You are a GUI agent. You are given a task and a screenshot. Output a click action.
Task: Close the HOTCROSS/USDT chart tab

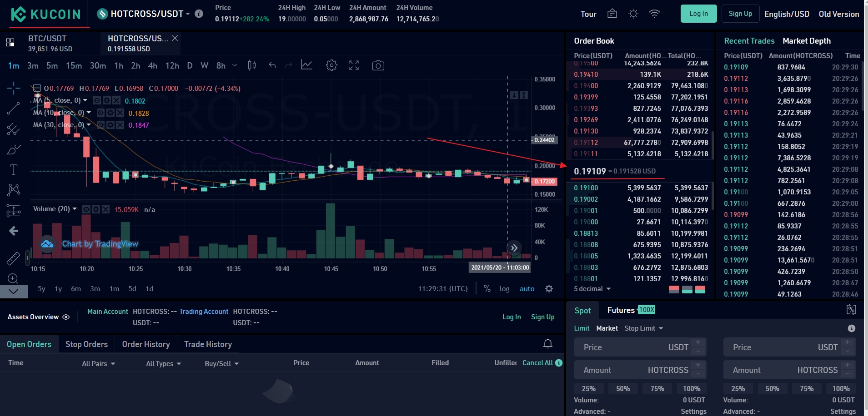(175, 38)
